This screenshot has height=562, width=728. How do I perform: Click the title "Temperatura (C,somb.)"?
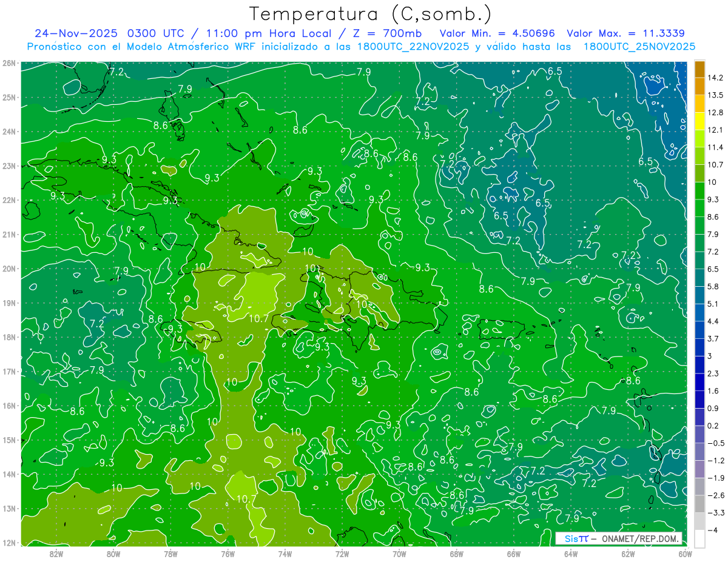371,14
